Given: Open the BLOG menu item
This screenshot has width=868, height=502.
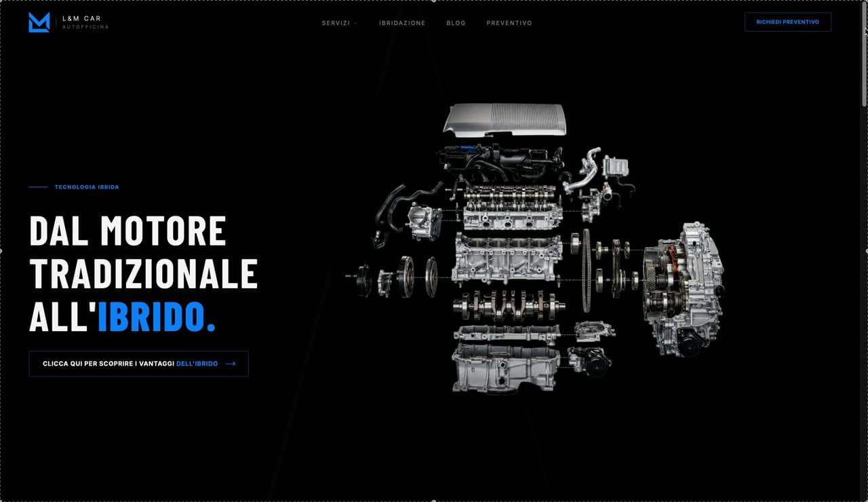Looking at the screenshot, I should point(456,23).
